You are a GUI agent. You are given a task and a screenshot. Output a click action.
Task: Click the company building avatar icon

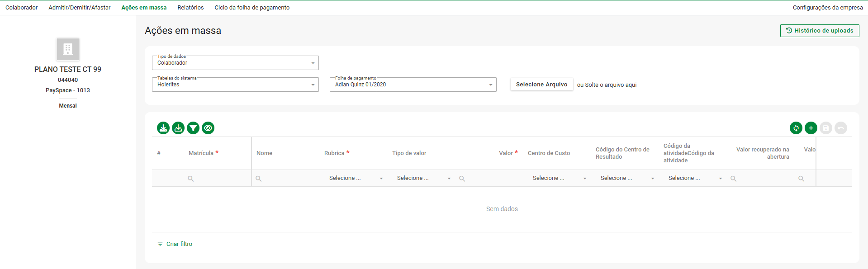(x=68, y=49)
